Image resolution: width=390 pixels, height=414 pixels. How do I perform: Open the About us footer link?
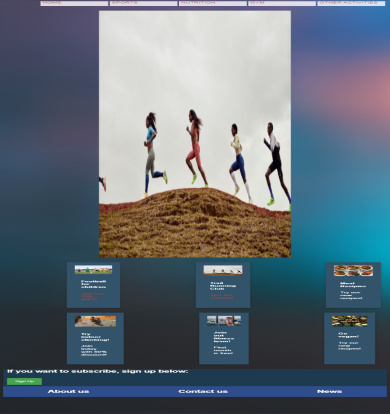tap(68, 391)
